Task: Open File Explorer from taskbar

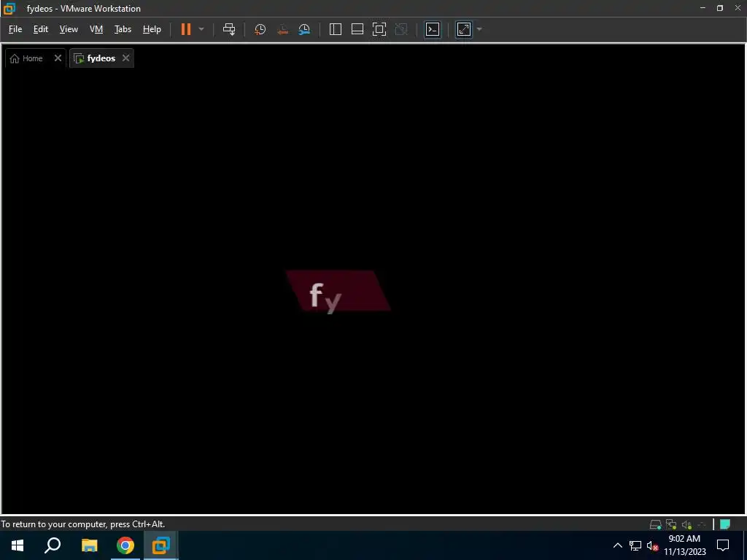Action: pyautogui.click(x=89, y=545)
